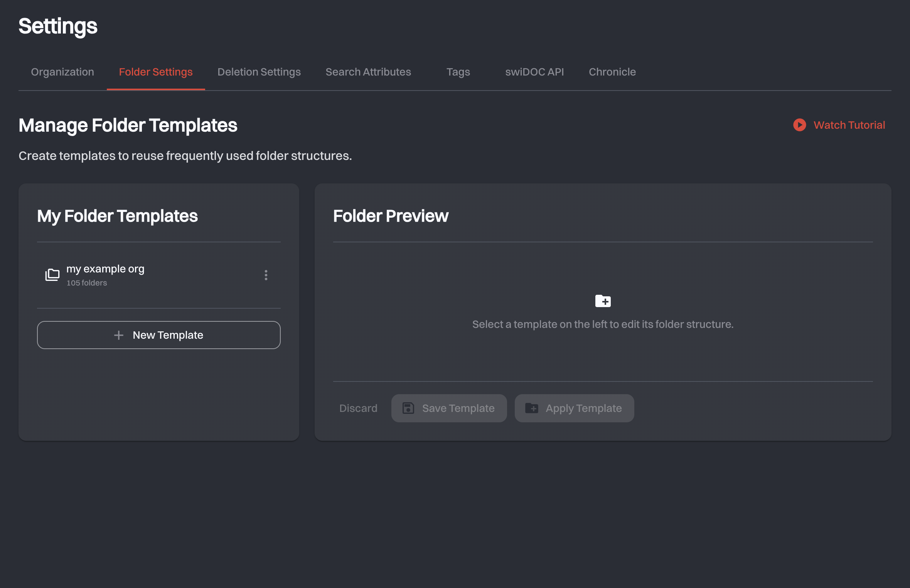
Task: Click the folder-plus icon on Apply Template
Action: [x=532, y=408]
